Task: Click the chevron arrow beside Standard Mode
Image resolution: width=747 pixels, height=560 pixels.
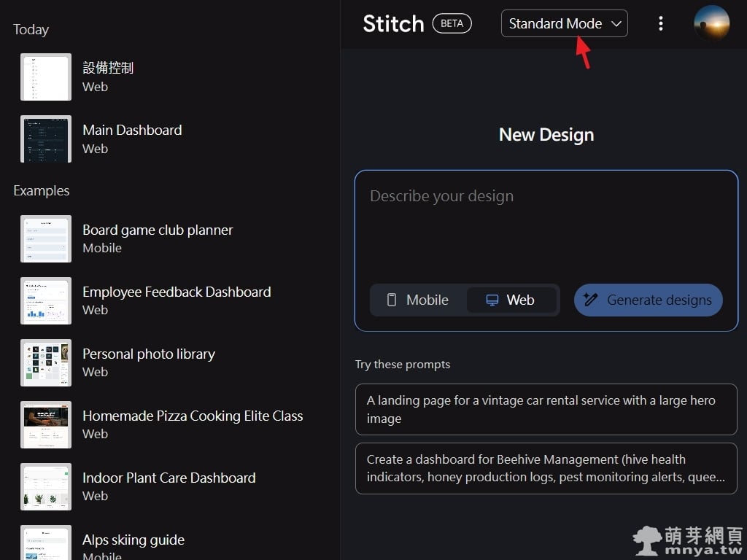Action: (616, 23)
